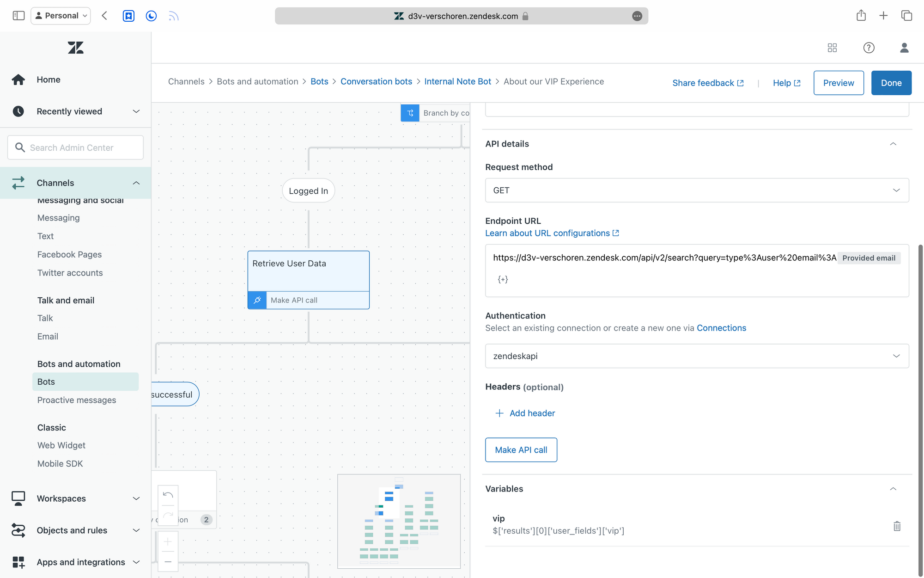
Task: Open Zendesk products grid icon
Action: (x=832, y=48)
